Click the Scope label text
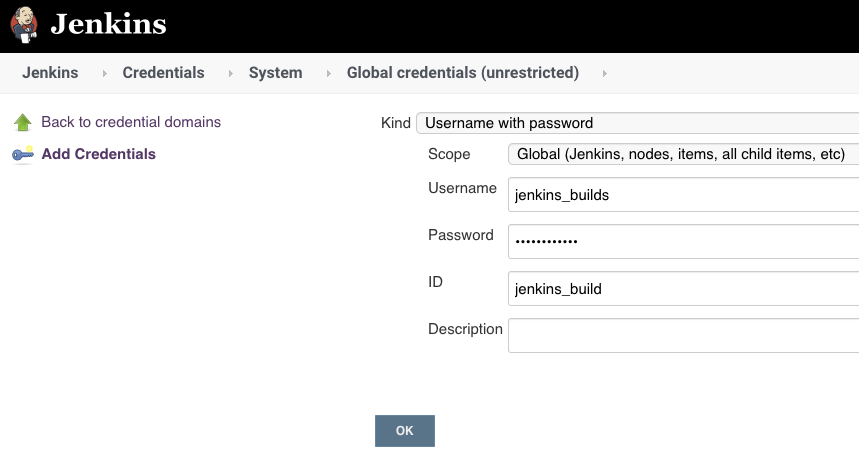This screenshot has width=859, height=471. click(x=449, y=154)
